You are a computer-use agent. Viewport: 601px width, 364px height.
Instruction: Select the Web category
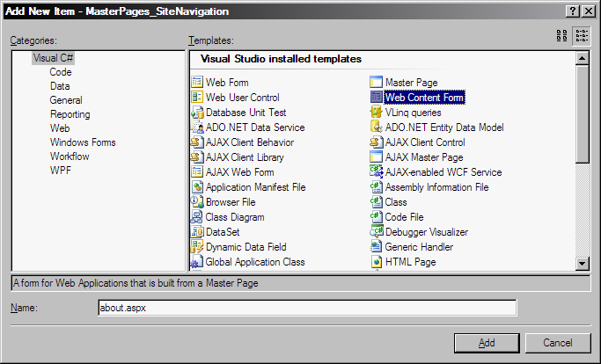(x=60, y=128)
